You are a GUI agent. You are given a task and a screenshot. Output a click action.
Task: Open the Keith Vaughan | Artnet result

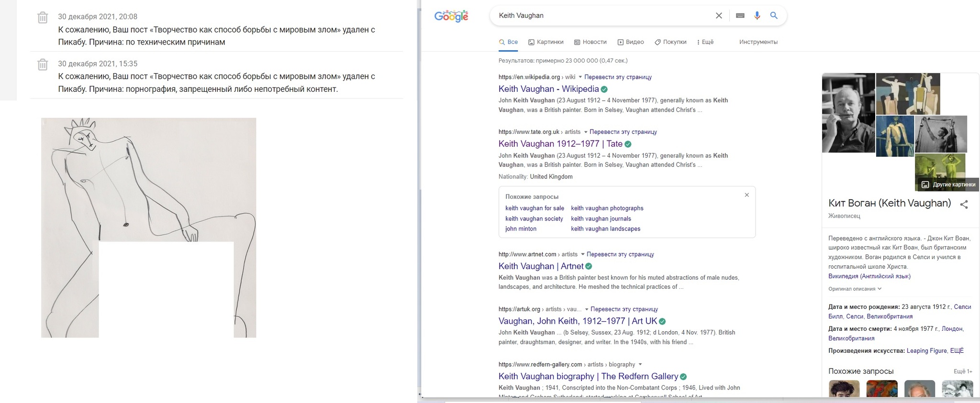[541, 266]
